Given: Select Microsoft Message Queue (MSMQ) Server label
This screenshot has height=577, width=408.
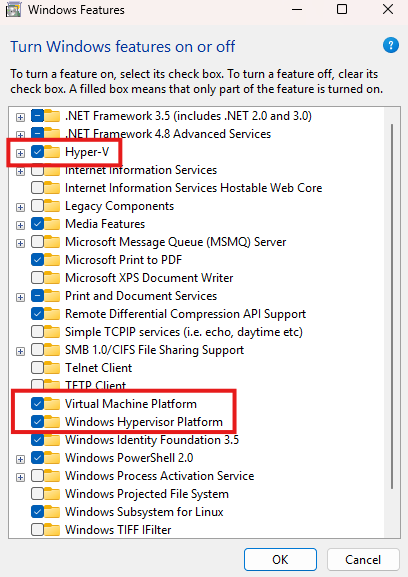Looking at the screenshot, I should click(175, 242).
